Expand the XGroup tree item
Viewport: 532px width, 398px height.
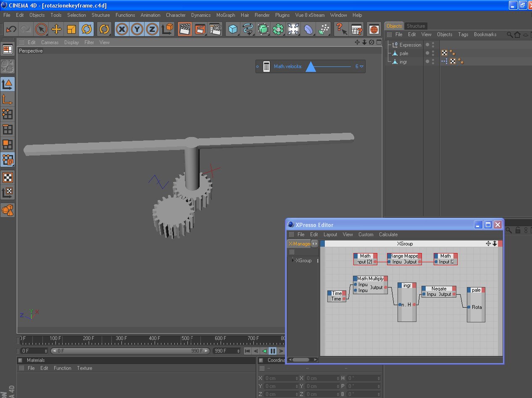[x=293, y=261]
